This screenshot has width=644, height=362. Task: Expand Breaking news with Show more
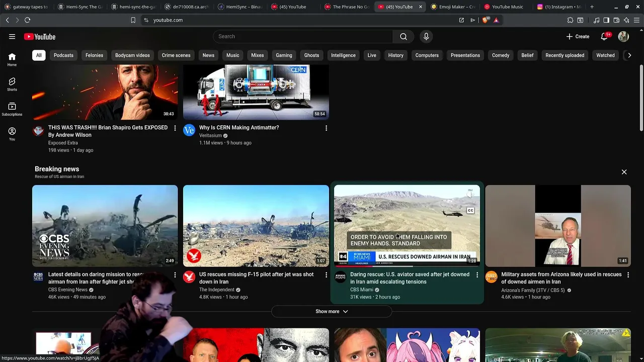click(x=332, y=311)
